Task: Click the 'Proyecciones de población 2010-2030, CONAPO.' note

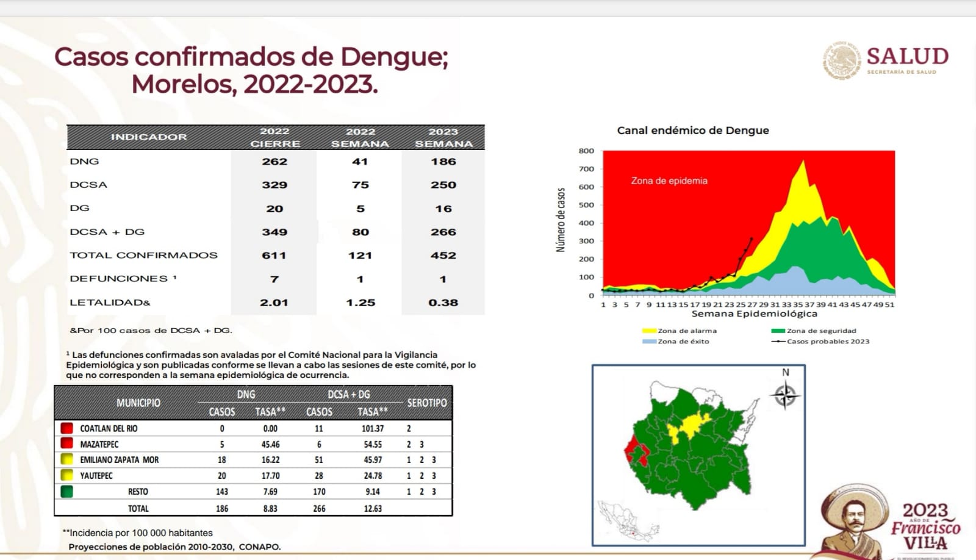Action: [x=174, y=547]
